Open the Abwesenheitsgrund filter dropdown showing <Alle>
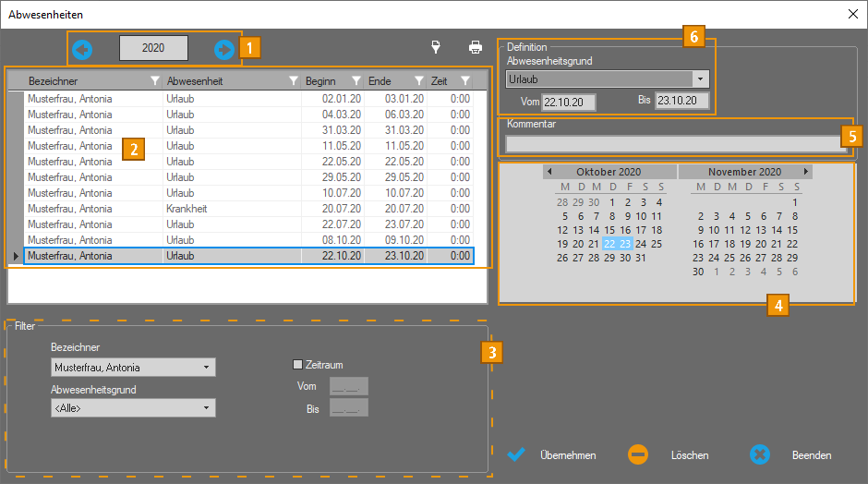The width and height of the screenshot is (868, 484). click(x=206, y=408)
